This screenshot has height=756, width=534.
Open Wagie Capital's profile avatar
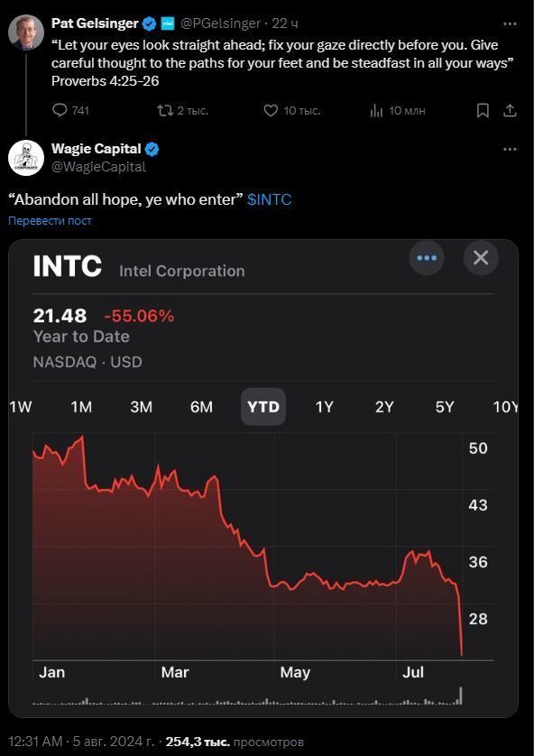[x=26, y=158]
